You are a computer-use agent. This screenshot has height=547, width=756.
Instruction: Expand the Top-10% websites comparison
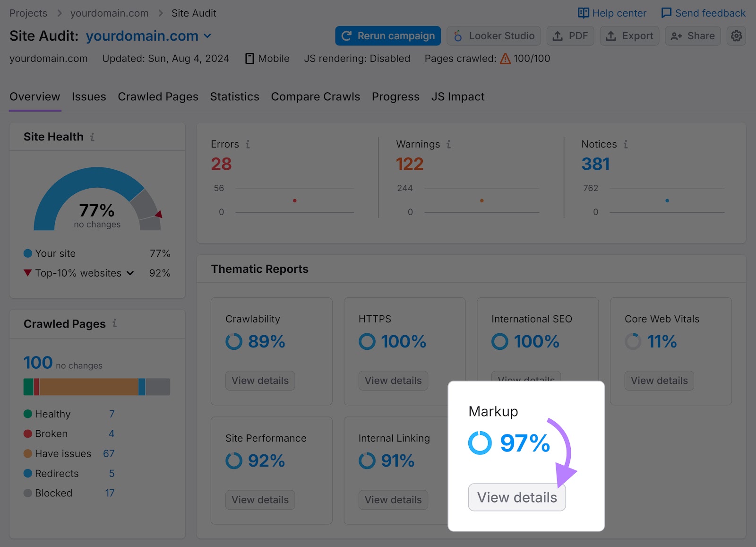click(x=130, y=273)
